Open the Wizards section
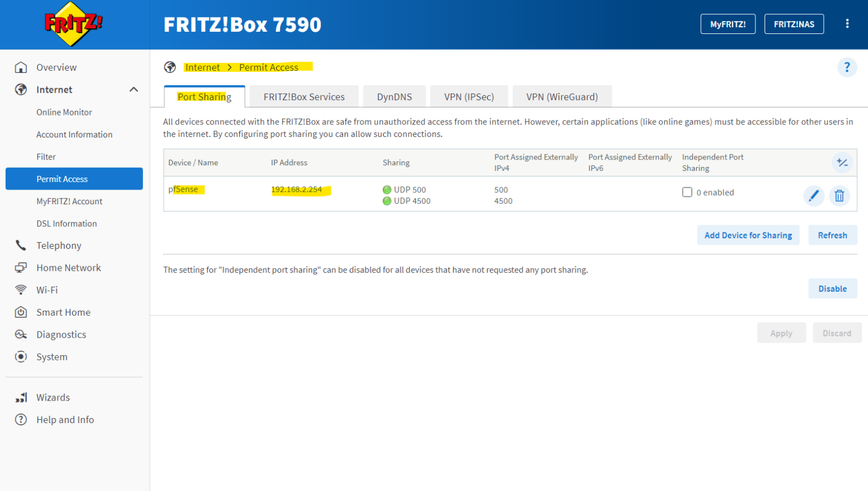This screenshot has height=491, width=868. point(53,397)
